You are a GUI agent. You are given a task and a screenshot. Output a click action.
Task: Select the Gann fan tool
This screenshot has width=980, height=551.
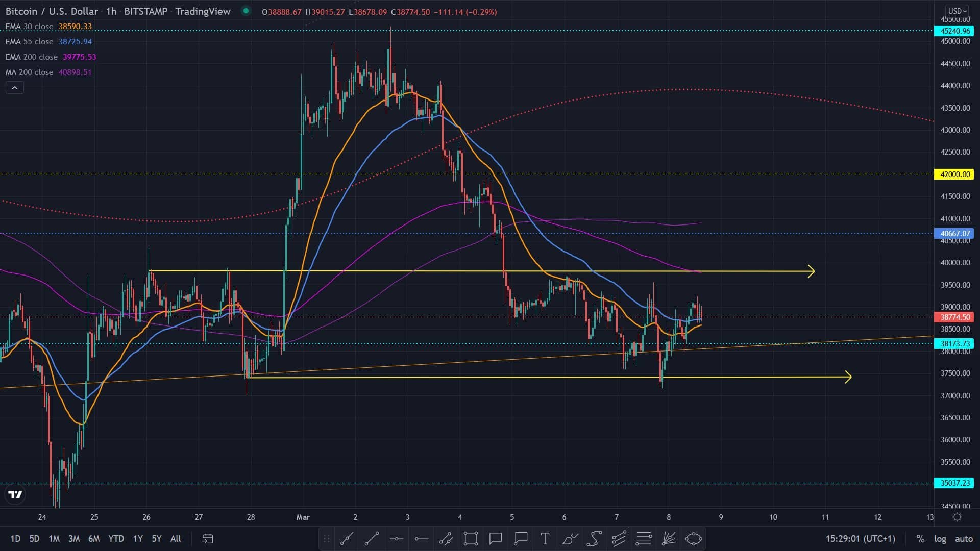click(x=669, y=538)
